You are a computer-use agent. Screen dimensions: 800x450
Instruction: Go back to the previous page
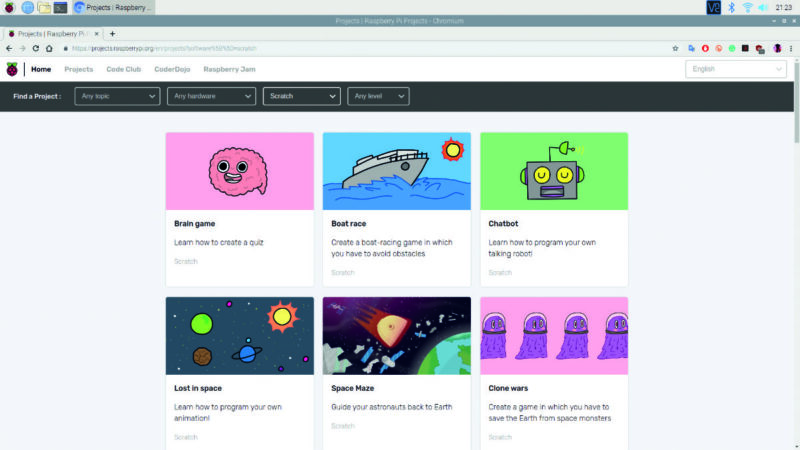coord(9,48)
